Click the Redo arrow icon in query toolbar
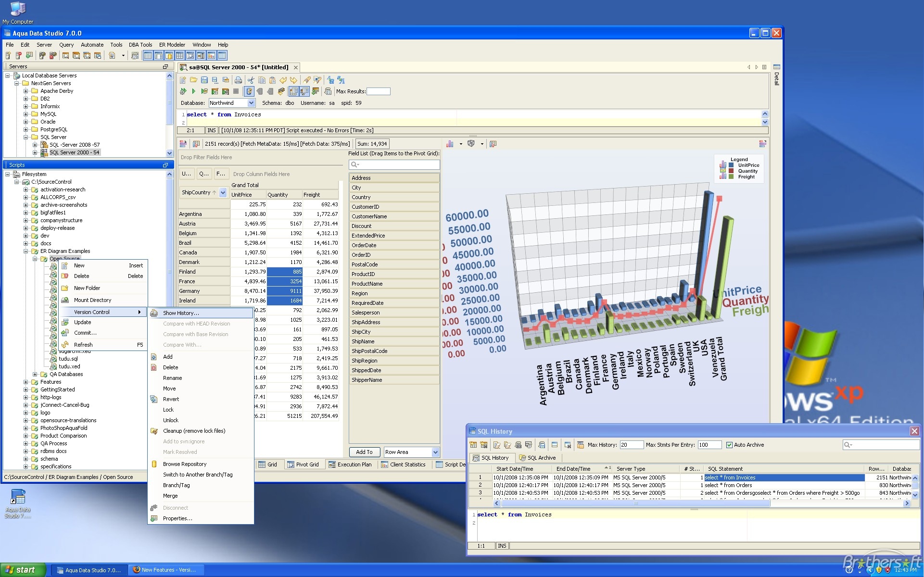This screenshot has height=577, width=924. click(x=293, y=80)
